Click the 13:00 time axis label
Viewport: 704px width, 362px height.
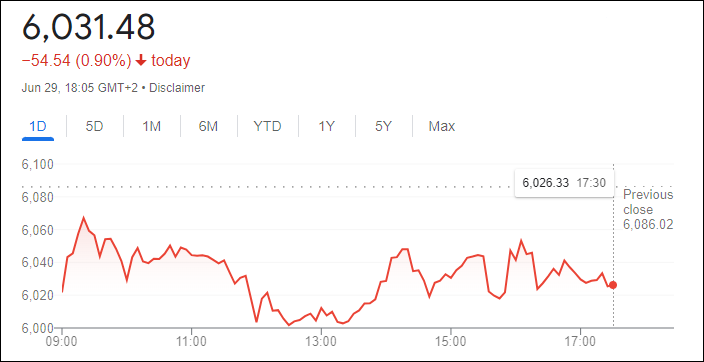[x=321, y=341]
